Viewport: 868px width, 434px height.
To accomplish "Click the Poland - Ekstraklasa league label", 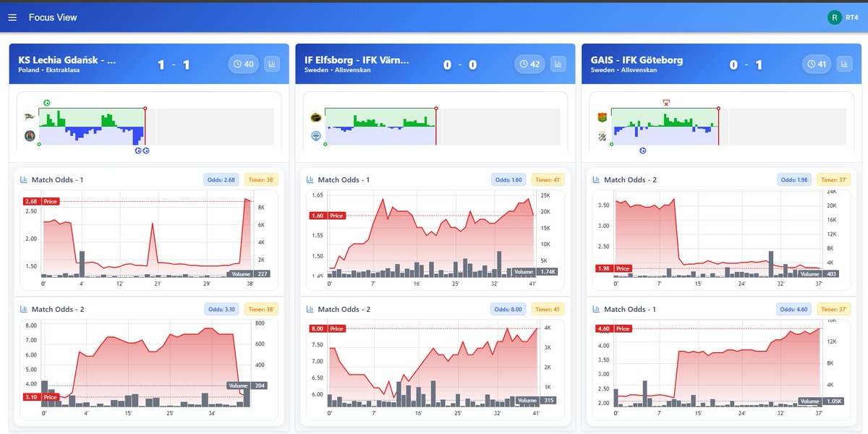I will point(49,71).
